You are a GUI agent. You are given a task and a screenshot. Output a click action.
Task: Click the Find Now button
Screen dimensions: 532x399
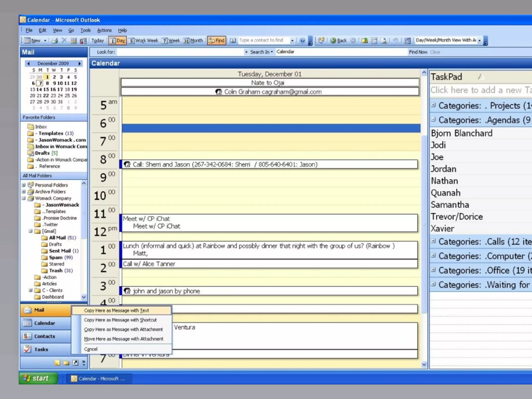coord(418,52)
